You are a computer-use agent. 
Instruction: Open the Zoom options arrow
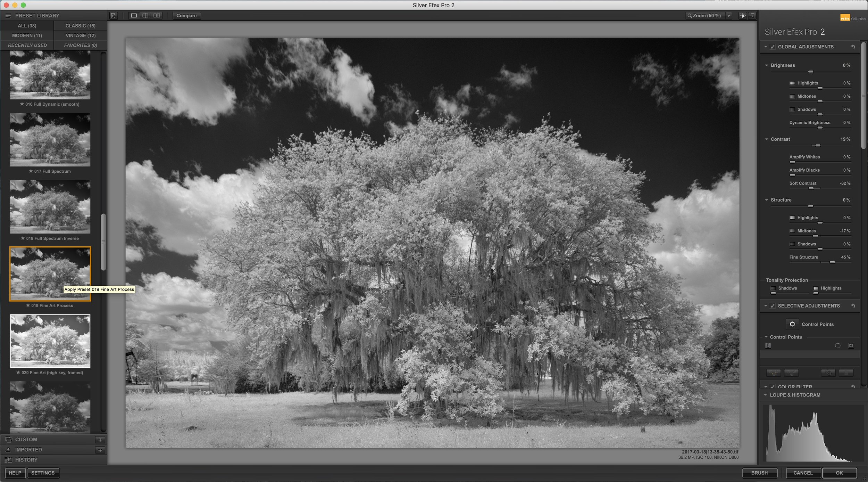tap(729, 16)
